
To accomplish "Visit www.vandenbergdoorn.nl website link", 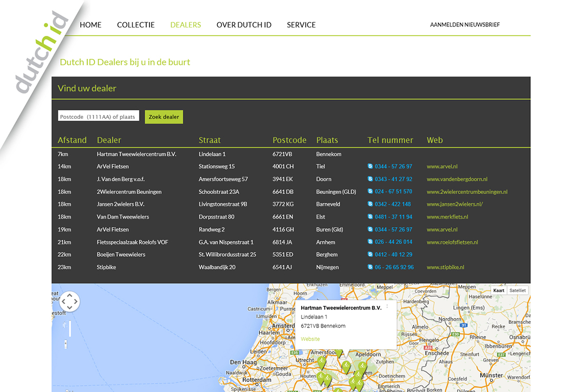I will 457,179.
